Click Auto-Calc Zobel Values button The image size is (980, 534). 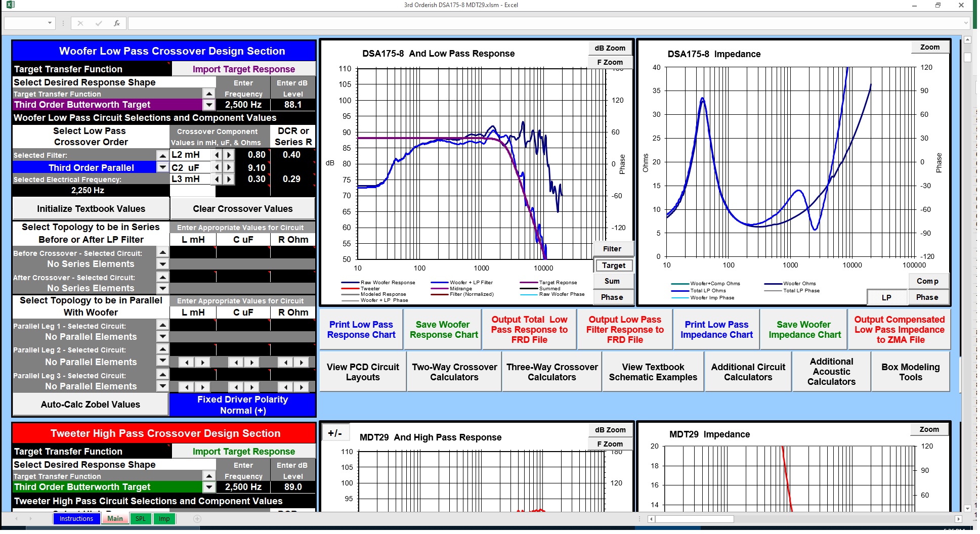point(91,405)
